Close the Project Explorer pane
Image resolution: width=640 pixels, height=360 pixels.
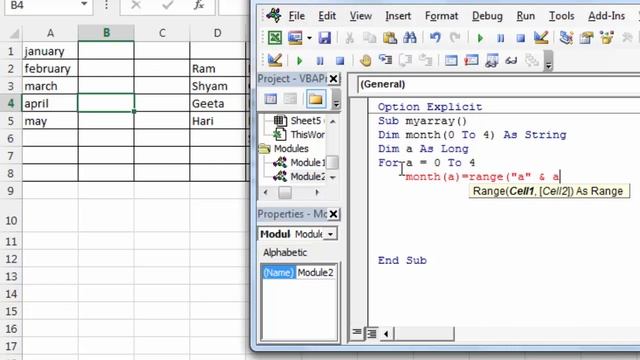[333, 78]
